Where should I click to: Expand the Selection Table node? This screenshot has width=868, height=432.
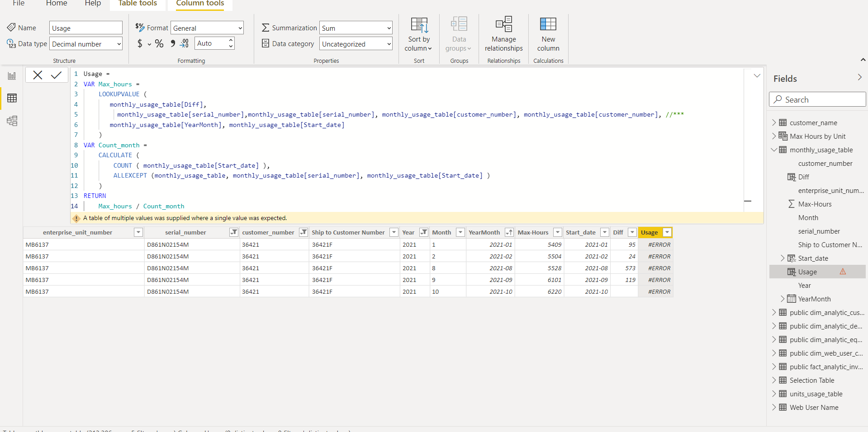point(774,380)
